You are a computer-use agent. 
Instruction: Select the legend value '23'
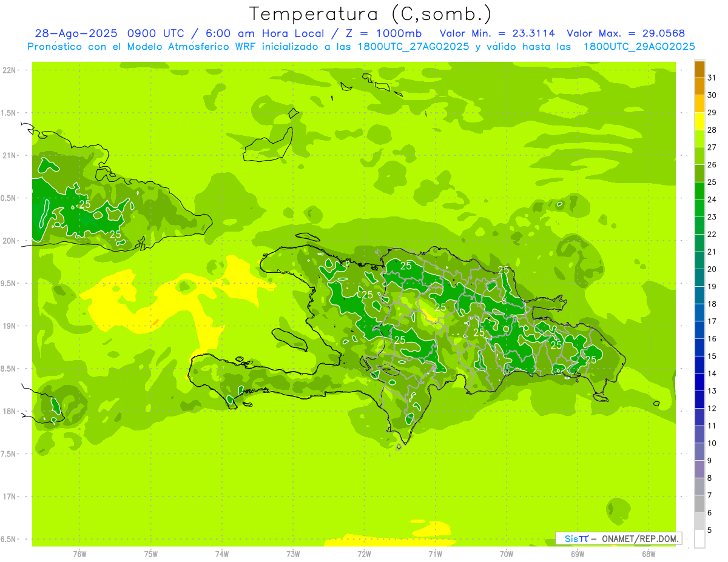point(712,217)
